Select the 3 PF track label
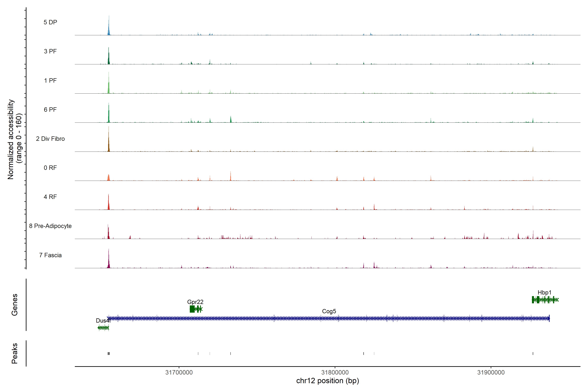Viewport: 588px width, 392px height. 50,51
